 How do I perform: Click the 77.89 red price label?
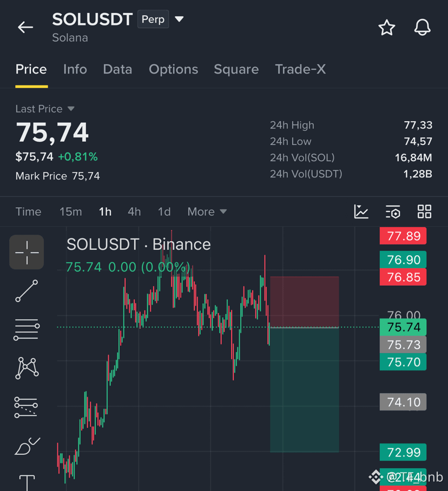(x=403, y=236)
